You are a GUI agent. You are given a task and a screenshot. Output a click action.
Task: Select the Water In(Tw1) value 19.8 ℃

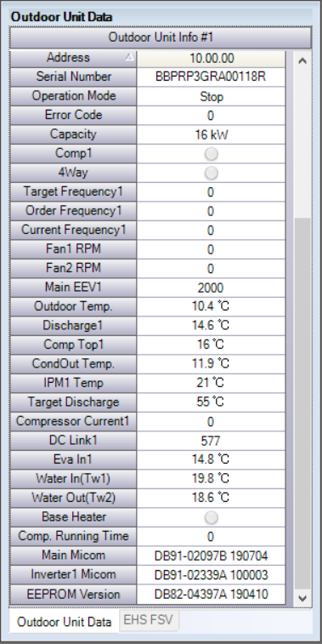pyautogui.click(x=211, y=479)
